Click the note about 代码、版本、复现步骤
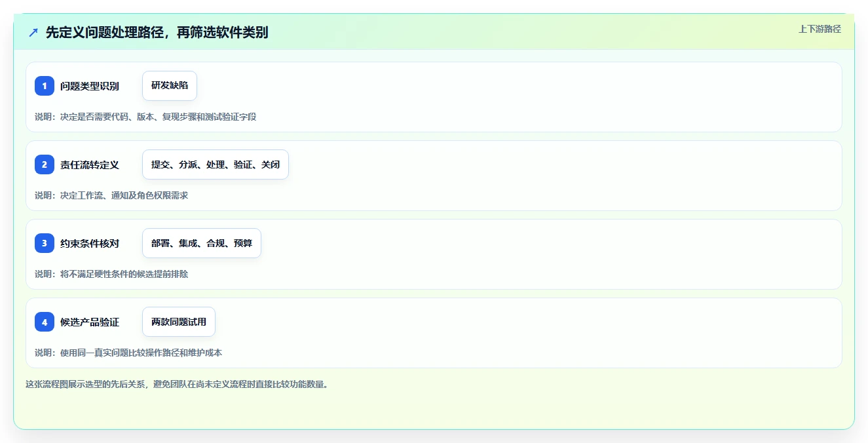The height and width of the screenshot is (443, 868). 145,117
